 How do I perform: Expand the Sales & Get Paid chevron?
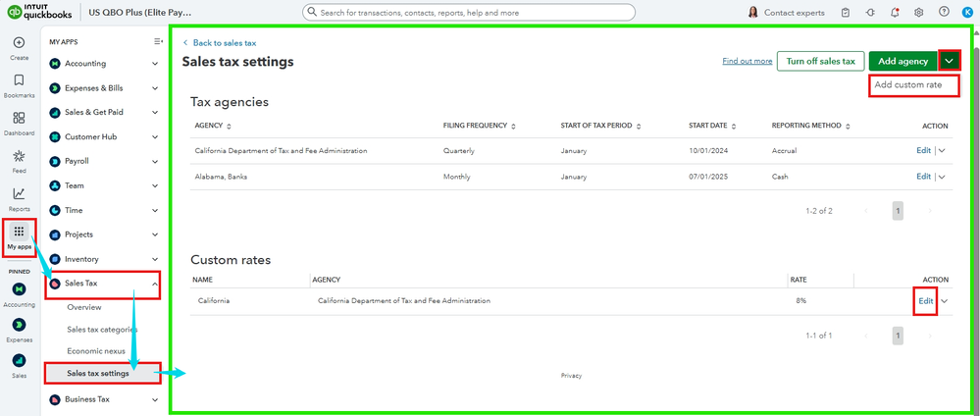[x=155, y=113]
